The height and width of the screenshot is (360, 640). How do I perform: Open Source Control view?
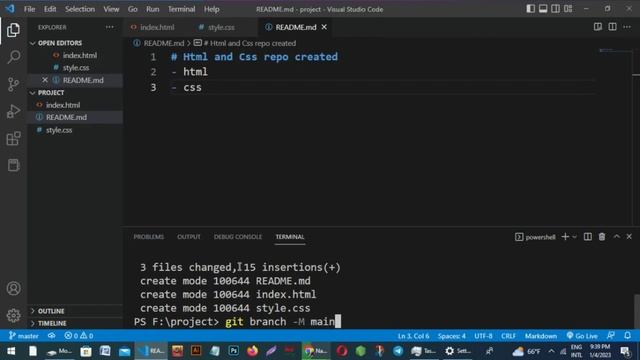tap(13, 84)
